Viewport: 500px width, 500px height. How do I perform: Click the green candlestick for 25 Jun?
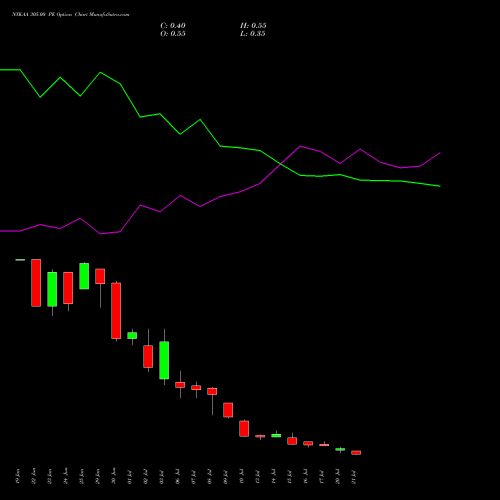point(84,276)
